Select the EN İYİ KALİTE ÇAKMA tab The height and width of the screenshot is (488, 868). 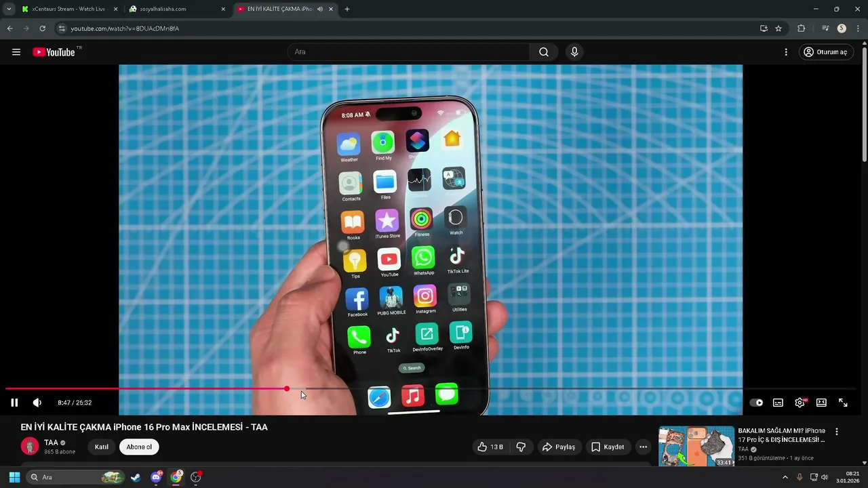[279, 9]
